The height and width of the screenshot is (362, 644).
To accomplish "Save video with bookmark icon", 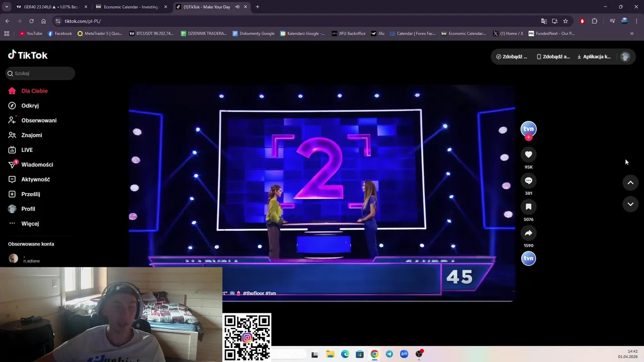I will tap(528, 207).
